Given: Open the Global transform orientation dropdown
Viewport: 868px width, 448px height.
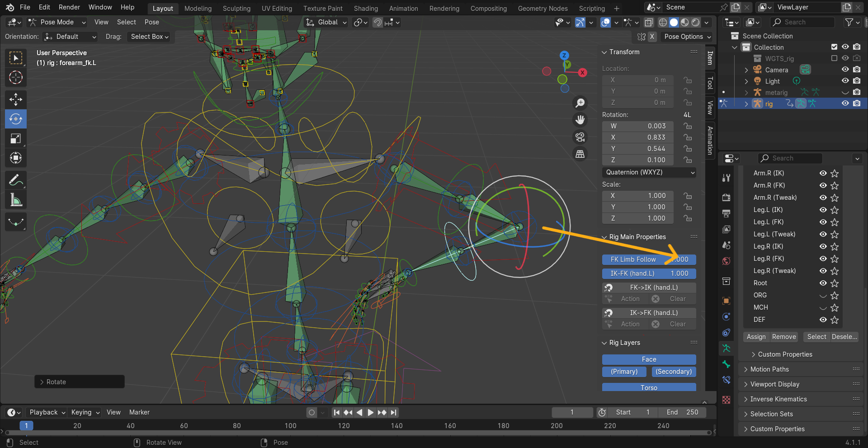Looking at the screenshot, I should point(326,22).
